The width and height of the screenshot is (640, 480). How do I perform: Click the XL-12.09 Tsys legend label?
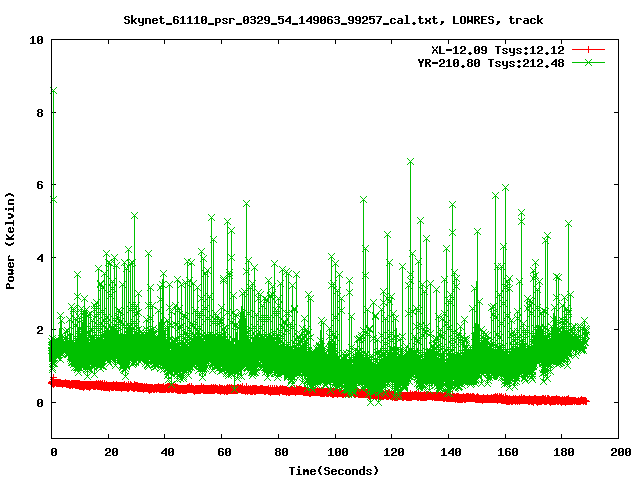pos(499,49)
